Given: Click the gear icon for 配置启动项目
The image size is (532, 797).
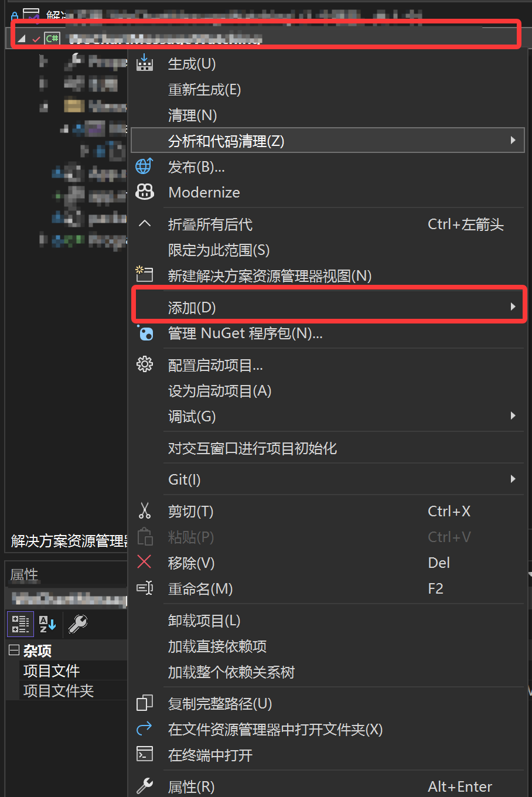Looking at the screenshot, I should pyautogui.click(x=145, y=365).
